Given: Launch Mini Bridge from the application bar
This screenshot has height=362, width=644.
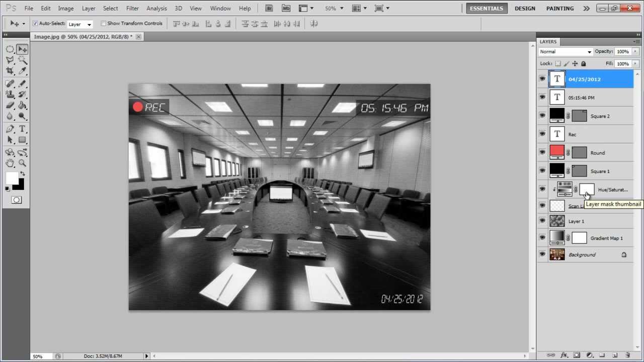Looking at the screenshot, I should click(x=286, y=8).
